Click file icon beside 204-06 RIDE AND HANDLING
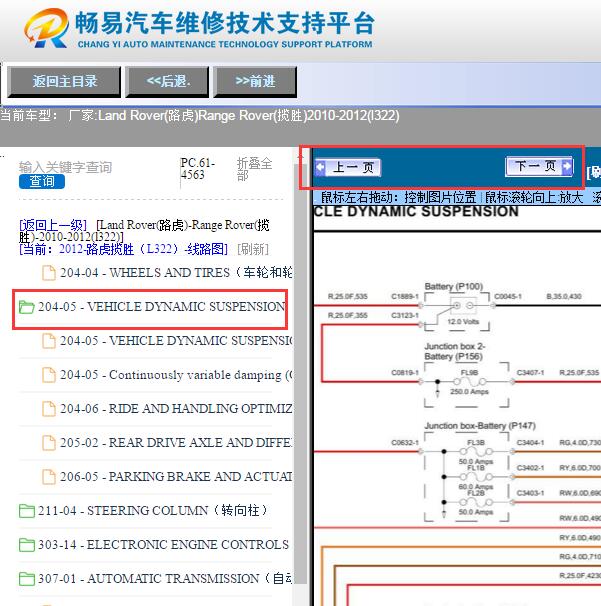 (49, 409)
